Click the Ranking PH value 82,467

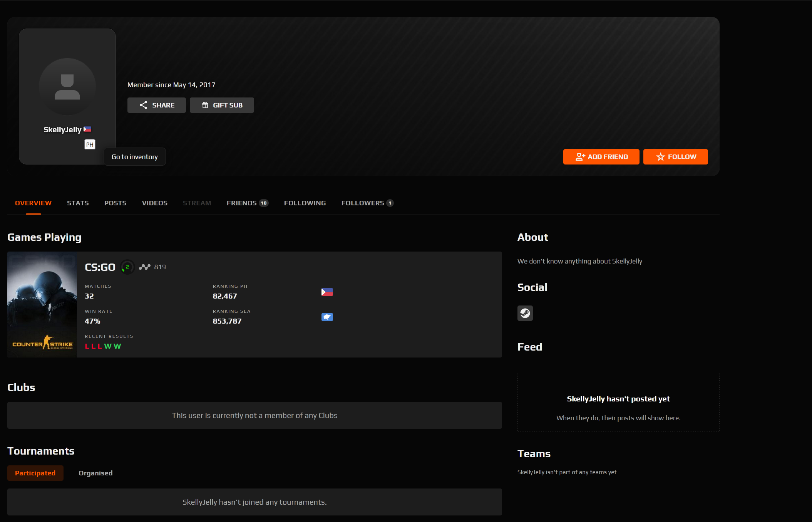pyautogui.click(x=225, y=296)
